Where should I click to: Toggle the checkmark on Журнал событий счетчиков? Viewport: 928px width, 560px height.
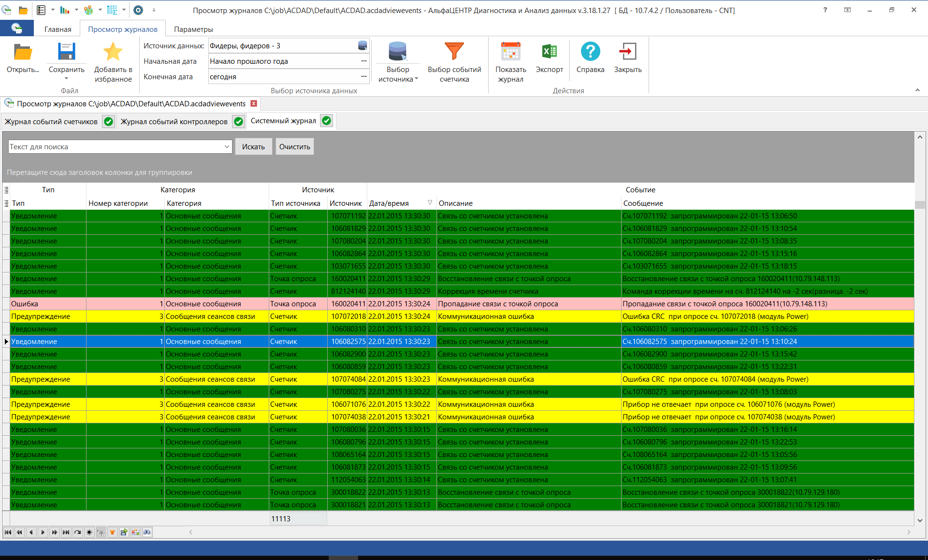point(108,121)
